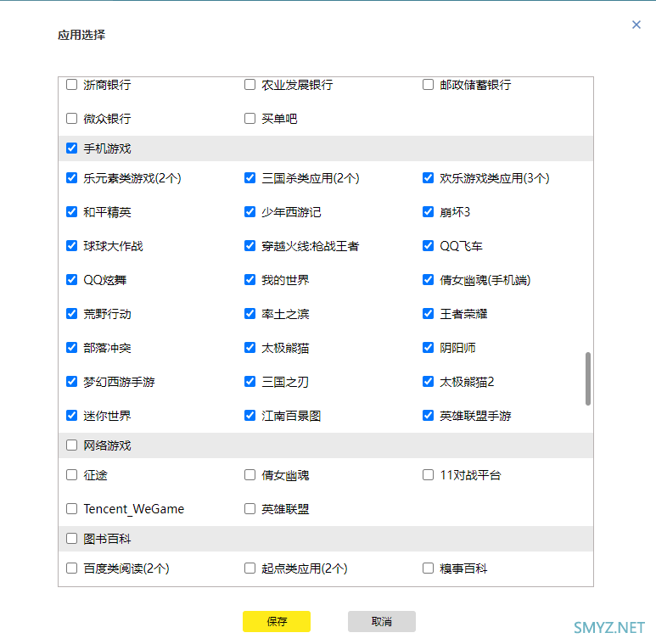Uncheck the 率土之滨 checkbox
The image size is (656, 644).
click(x=250, y=314)
